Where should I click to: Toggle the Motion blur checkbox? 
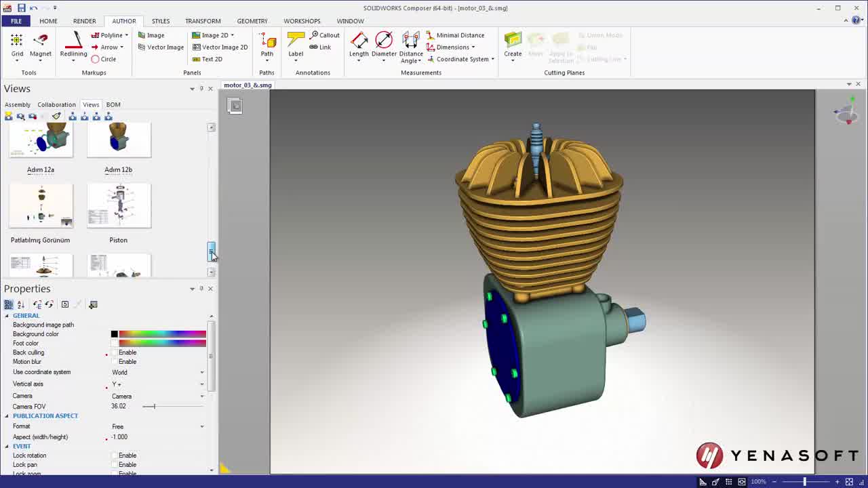[x=115, y=362]
